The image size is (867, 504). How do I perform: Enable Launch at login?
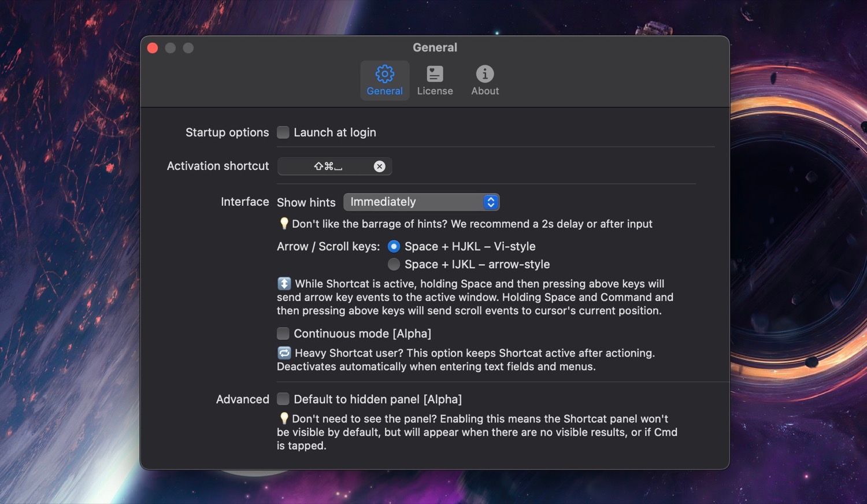point(283,132)
